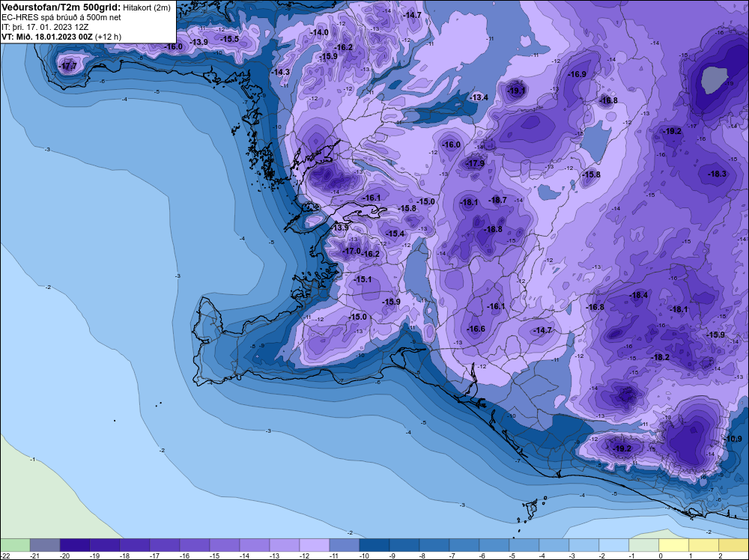Click the 'Hitakort (2m)' subtitle text

[x=147, y=7]
